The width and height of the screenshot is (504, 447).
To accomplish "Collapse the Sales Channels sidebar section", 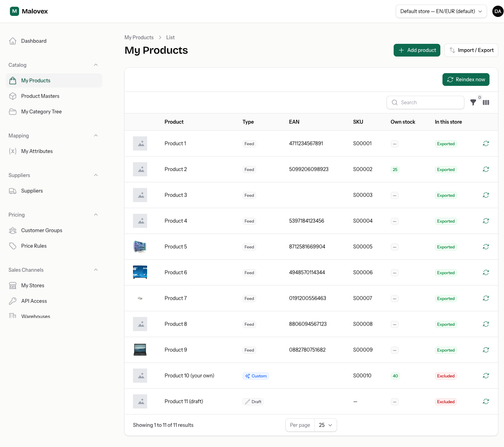I will point(96,270).
